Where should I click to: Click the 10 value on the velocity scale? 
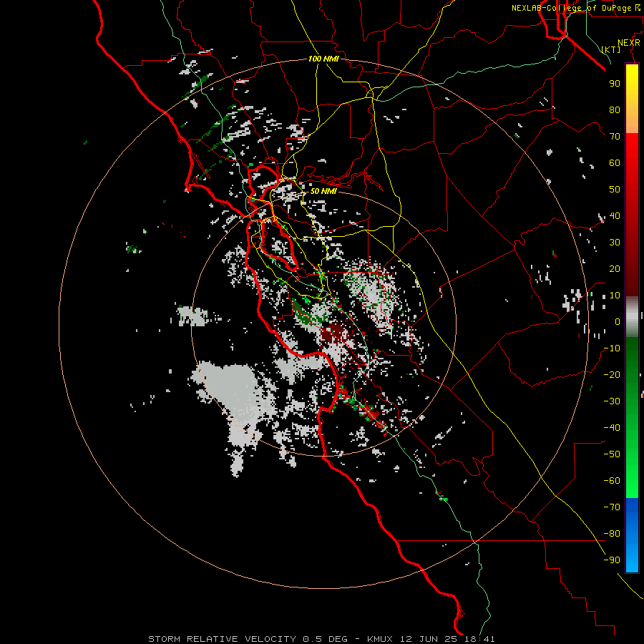click(x=615, y=296)
